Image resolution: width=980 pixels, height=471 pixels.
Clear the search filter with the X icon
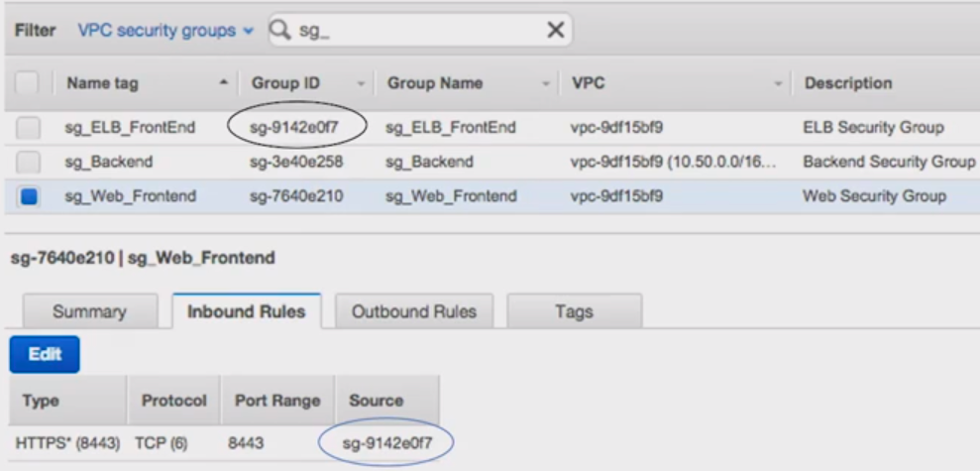click(556, 30)
